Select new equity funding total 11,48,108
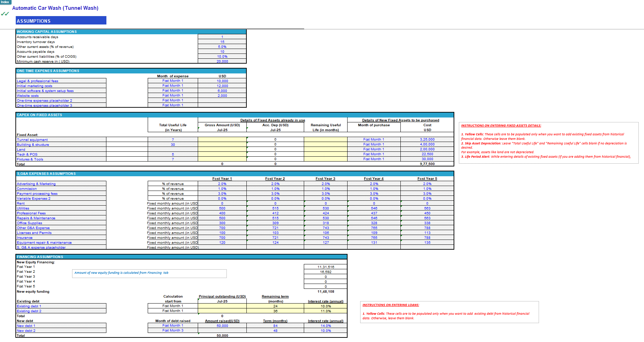644x342 pixels. 325,291
